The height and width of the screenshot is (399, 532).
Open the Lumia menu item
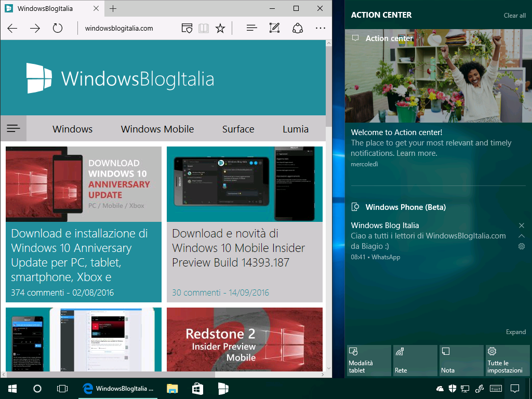296,129
